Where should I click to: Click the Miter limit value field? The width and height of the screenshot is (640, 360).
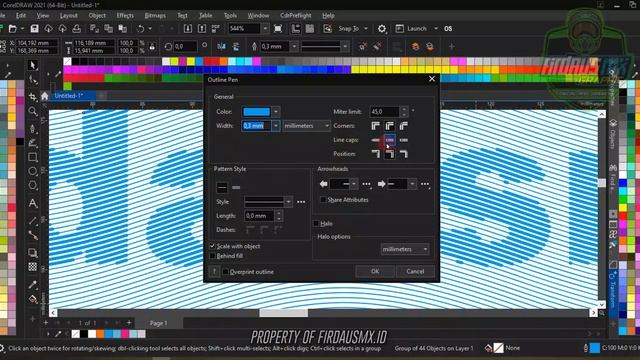coord(384,111)
